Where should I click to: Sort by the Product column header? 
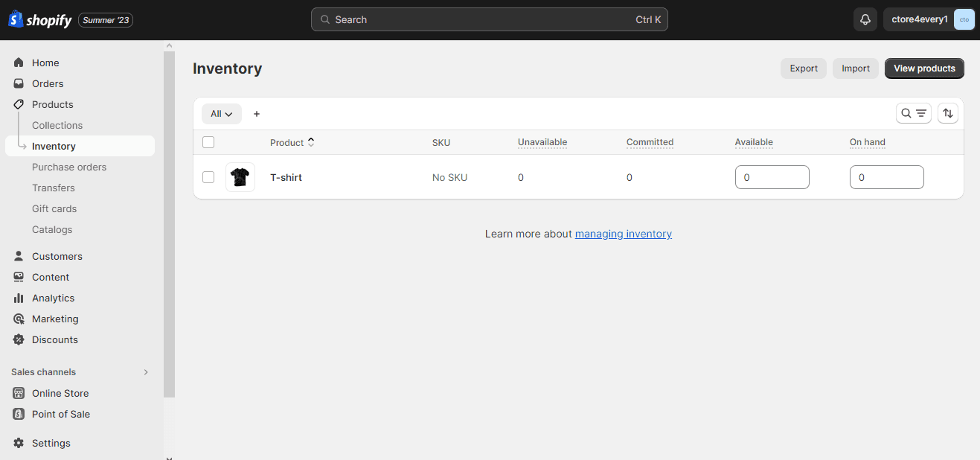pos(292,142)
